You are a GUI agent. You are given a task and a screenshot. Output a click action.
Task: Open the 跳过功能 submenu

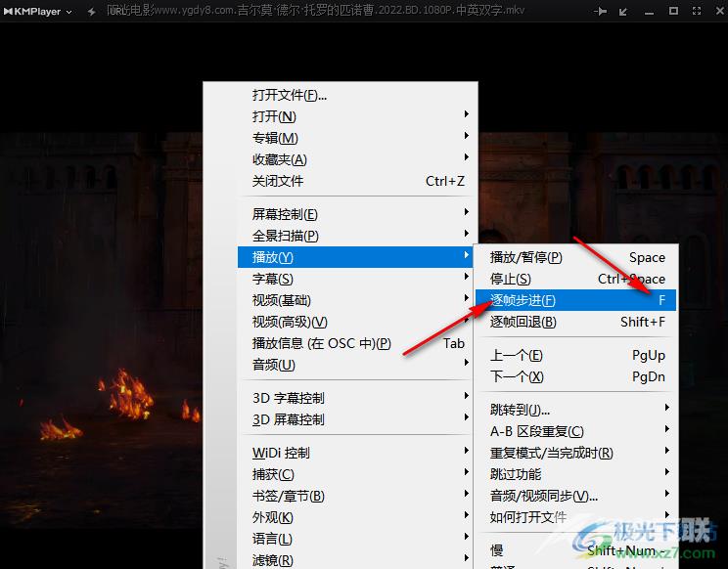pos(575,474)
